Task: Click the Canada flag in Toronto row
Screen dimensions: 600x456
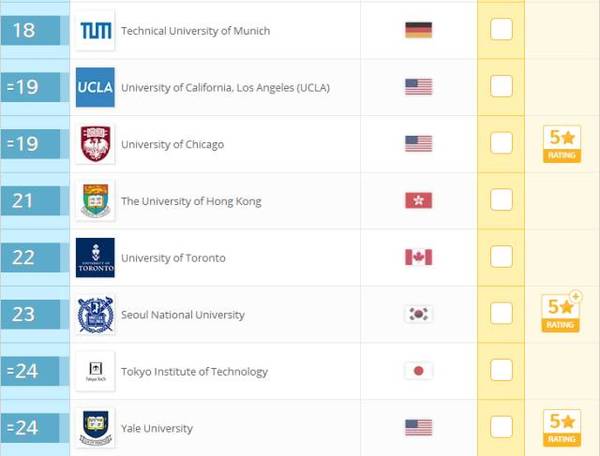Action: [419, 257]
